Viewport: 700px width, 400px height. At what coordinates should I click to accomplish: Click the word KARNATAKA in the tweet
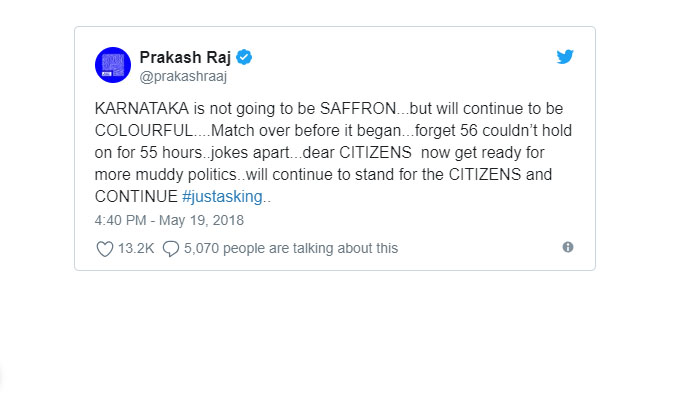(x=142, y=108)
